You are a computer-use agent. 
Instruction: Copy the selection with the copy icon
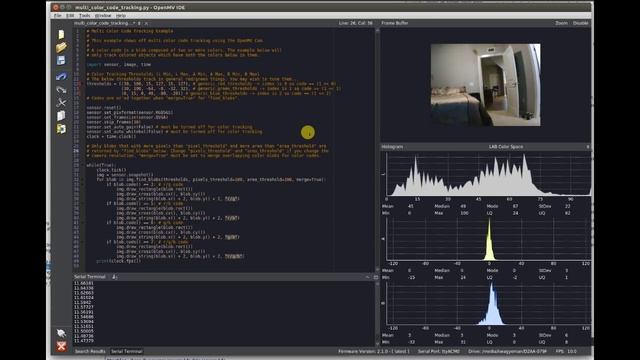(61, 116)
